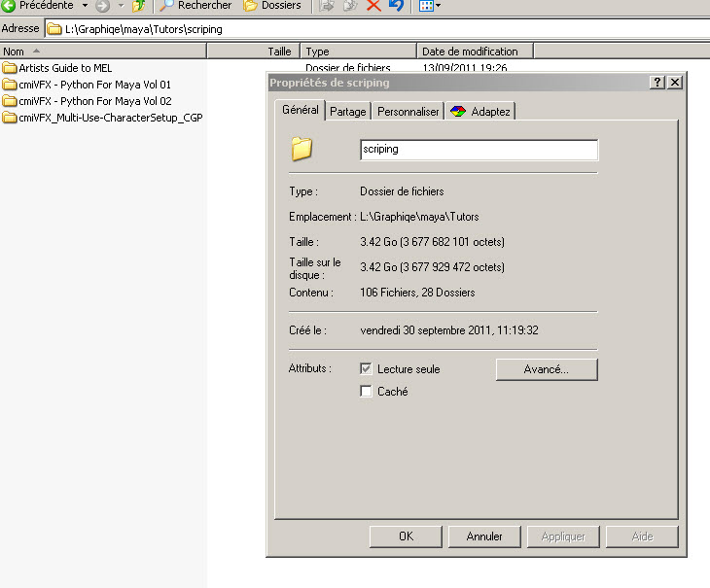Click the folder icon in the address bar
The height and width of the screenshot is (588, 710).
click(54, 29)
